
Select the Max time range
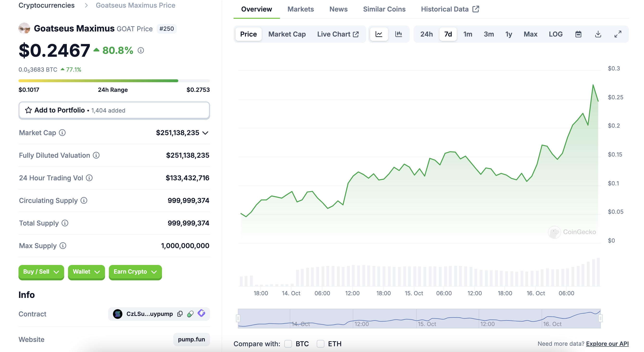tap(531, 34)
